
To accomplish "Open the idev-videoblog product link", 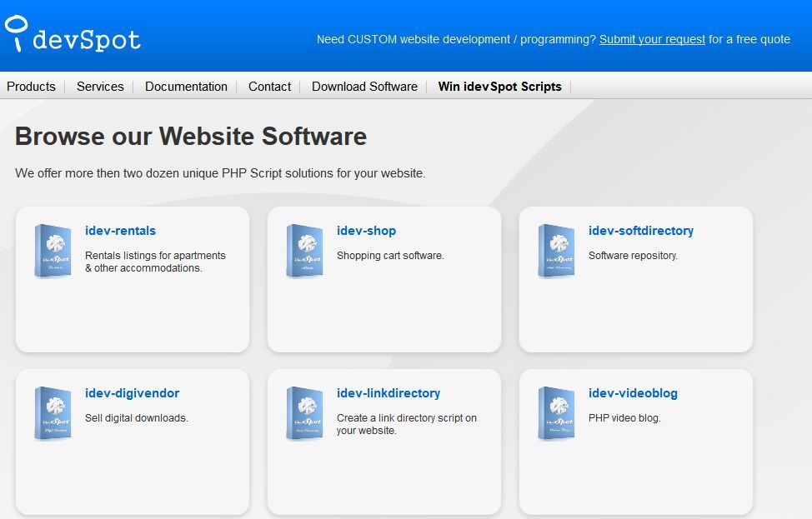I will pos(633,393).
